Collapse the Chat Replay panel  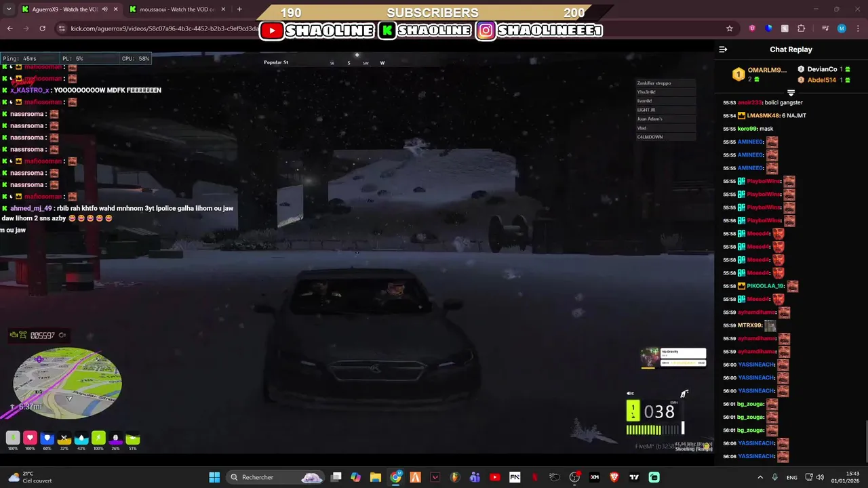click(723, 49)
